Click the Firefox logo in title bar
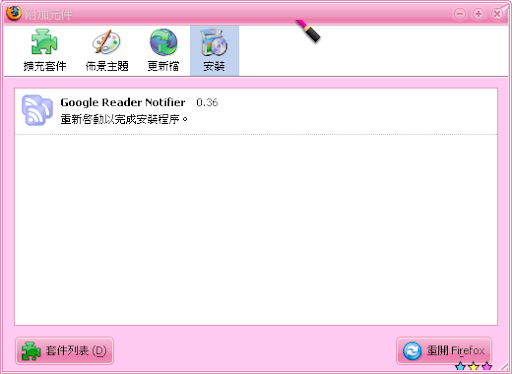Viewport: 512px width, 374px height. 14,14
